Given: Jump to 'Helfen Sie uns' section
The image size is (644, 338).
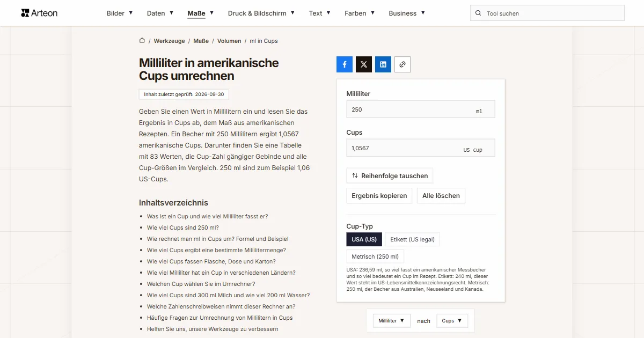Looking at the screenshot, I should 213,329.
